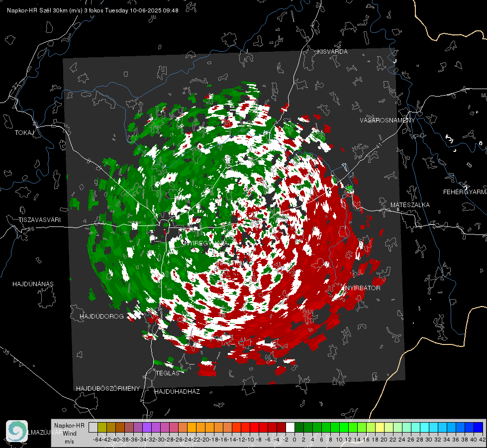Click the m/s unit label in legend

[x=69, y=442]
